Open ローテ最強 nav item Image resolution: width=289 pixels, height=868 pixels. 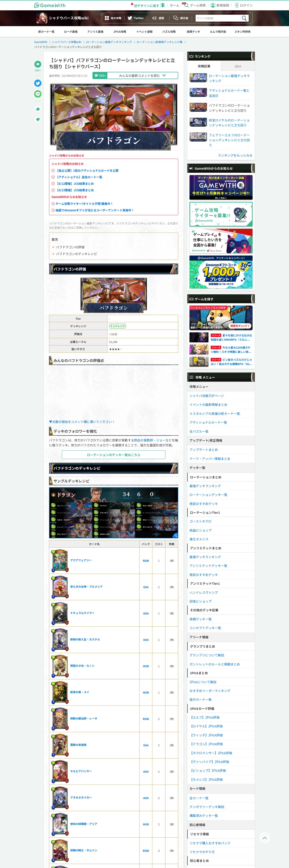pos(71,32)
